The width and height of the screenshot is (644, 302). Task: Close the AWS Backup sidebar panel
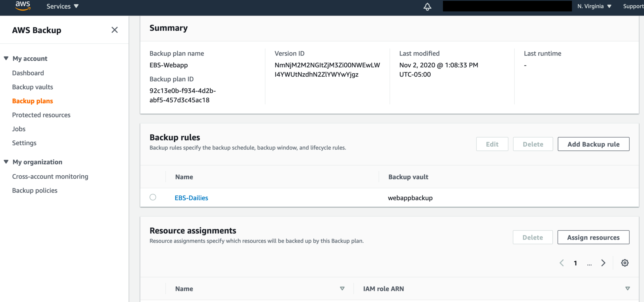point(114,30)
